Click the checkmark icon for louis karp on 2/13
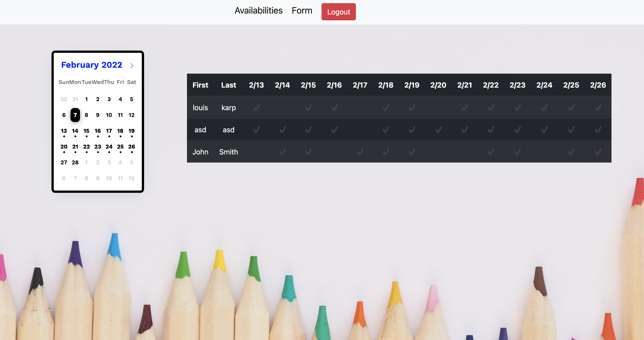 pos(256,107)
